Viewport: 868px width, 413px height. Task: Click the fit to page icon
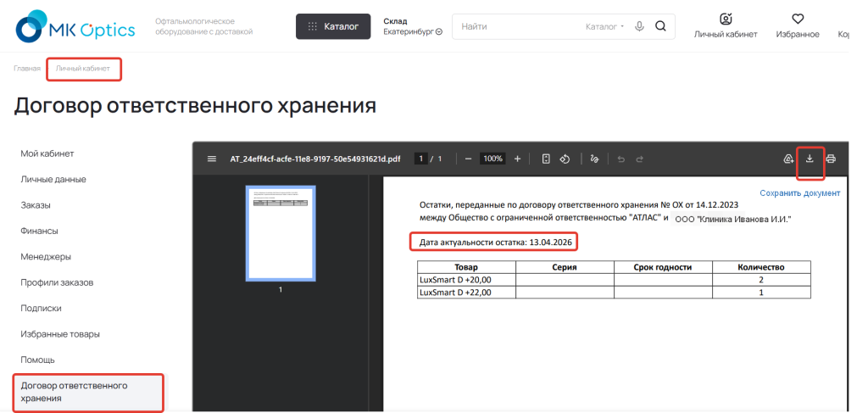(546, 159)
